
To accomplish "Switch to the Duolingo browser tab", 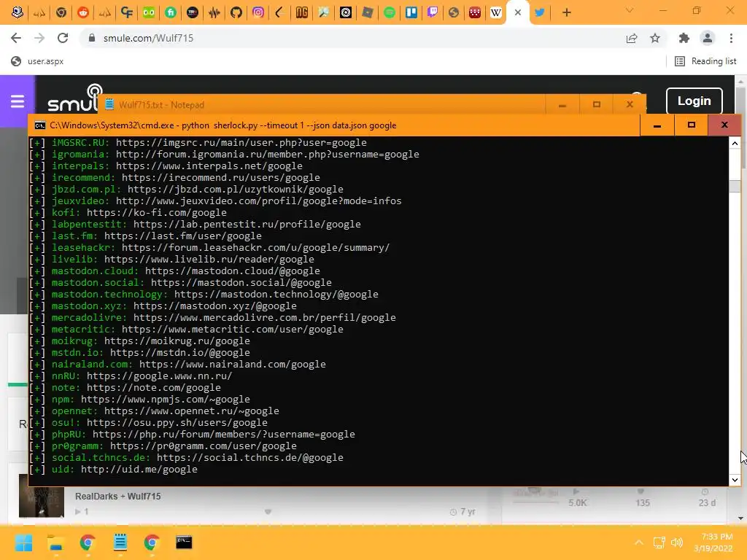I will click(x=149, y=12).
